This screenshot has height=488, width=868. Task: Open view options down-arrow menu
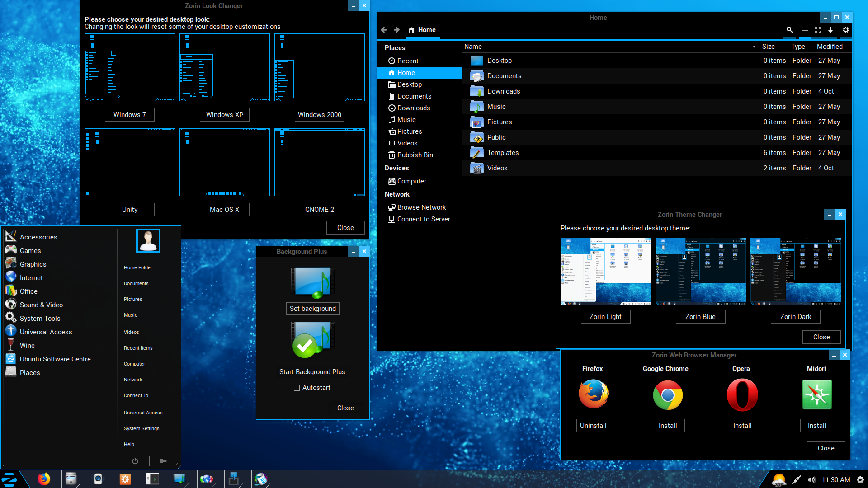[830, 30]
